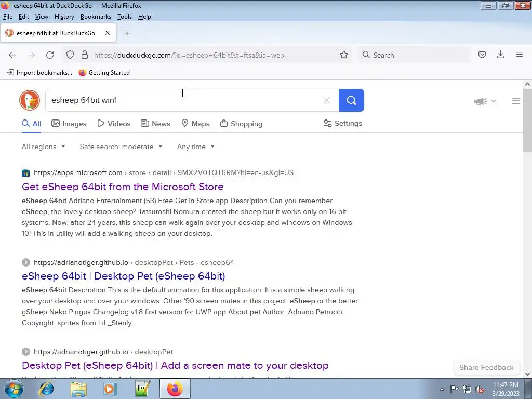This screenshot has height=399, width=532.
Task: Open the History menu
Action: click(64, 17)
